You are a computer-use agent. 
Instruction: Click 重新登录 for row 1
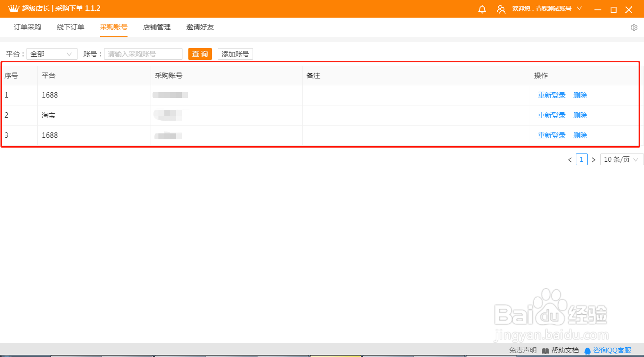(x=552, y=95)
